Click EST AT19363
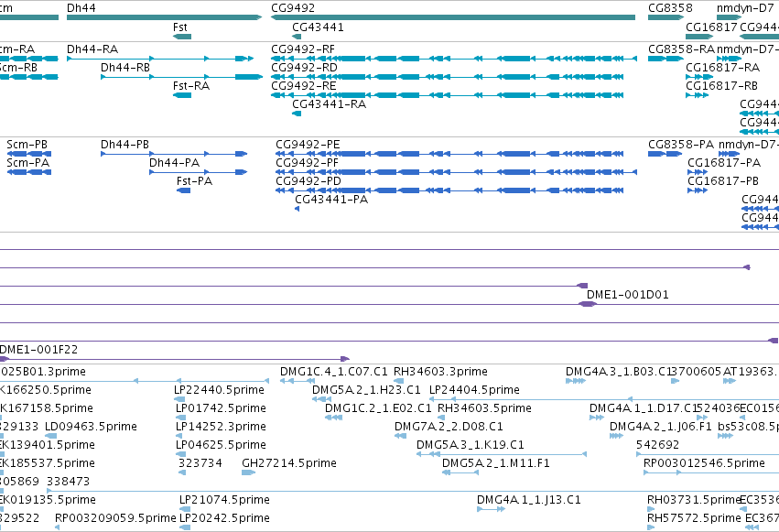 (730, 381)
